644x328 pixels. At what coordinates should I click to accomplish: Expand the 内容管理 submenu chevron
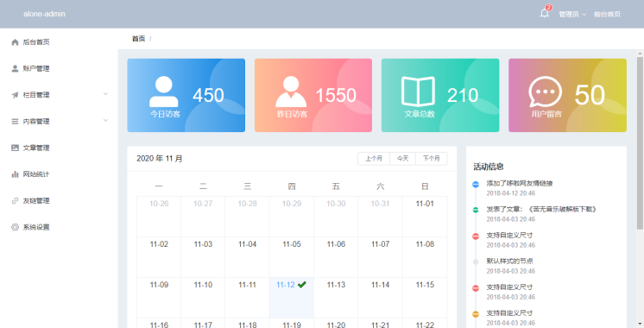(105, 121)
